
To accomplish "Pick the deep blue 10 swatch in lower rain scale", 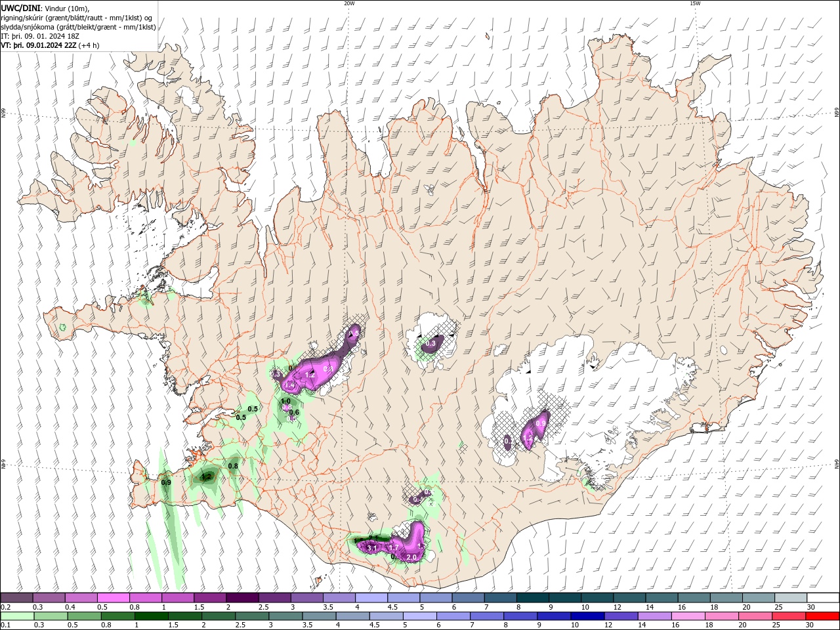I will (588, 616).
